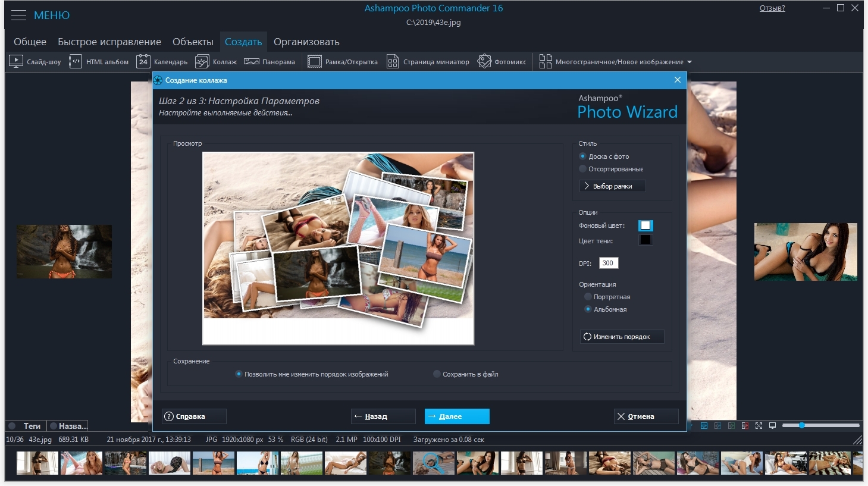
Task: Click the collage preview image in Просмотр
Action: (338, 248)
